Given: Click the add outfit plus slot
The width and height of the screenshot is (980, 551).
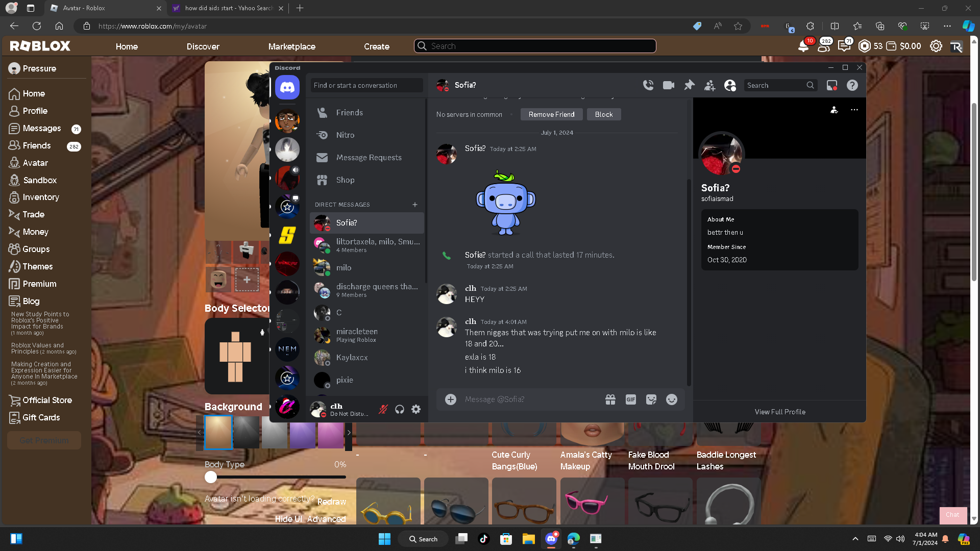Looking at the screenshot, I should (x=247, y=280).
